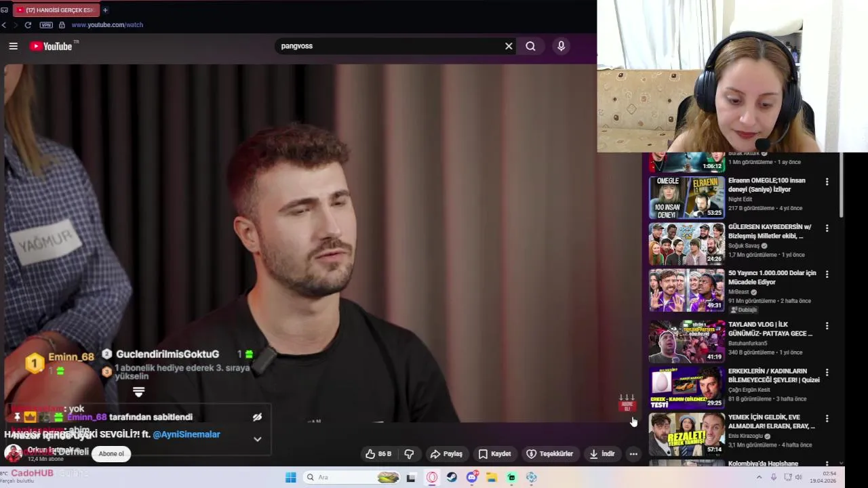Open Soğuk Savaş channel name
868x488 pixels.
point(744,245)
